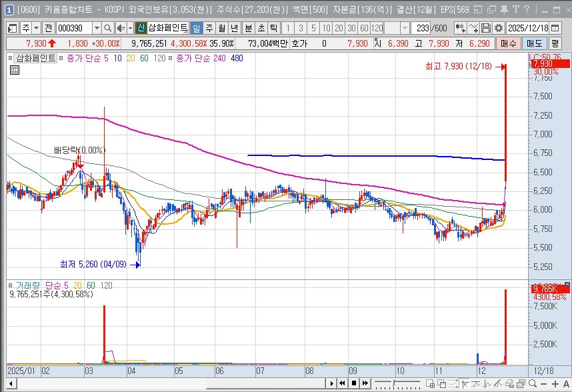Screen dimensions: 572x392
Task: Select interval 1 button
Action: point(288,28)
